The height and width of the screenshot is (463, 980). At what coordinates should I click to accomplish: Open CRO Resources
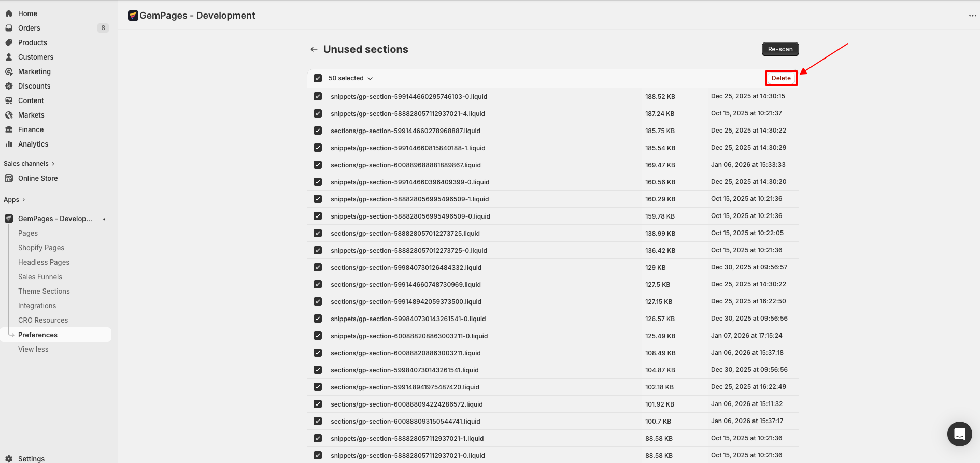[x=43, y=320]
